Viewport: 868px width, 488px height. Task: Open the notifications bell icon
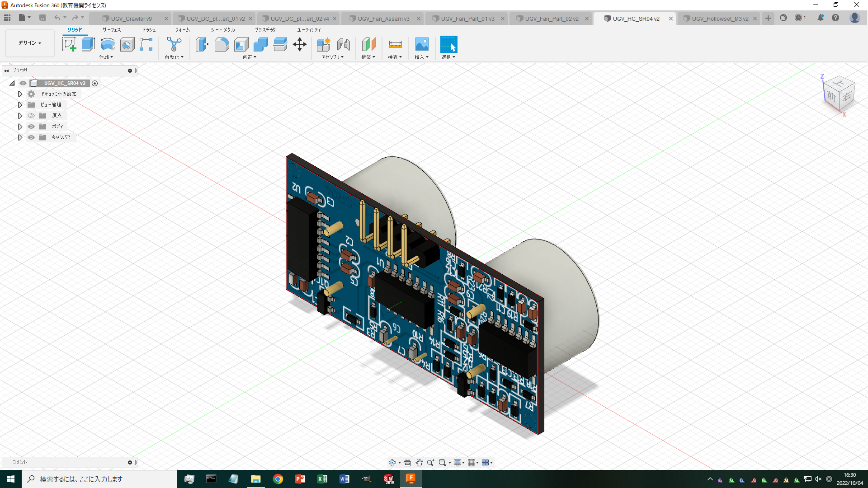[821, 18]
